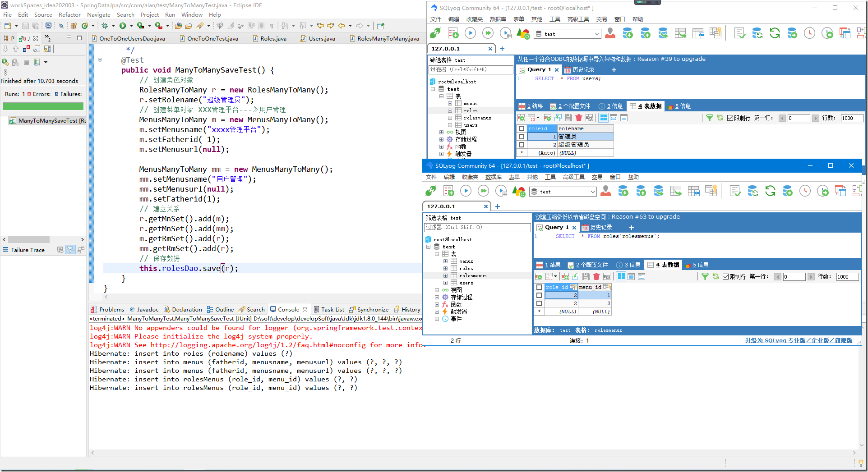Open scheduled job clock icon in lower SQLyog
868x472 pixels.
tap(805, 191)
